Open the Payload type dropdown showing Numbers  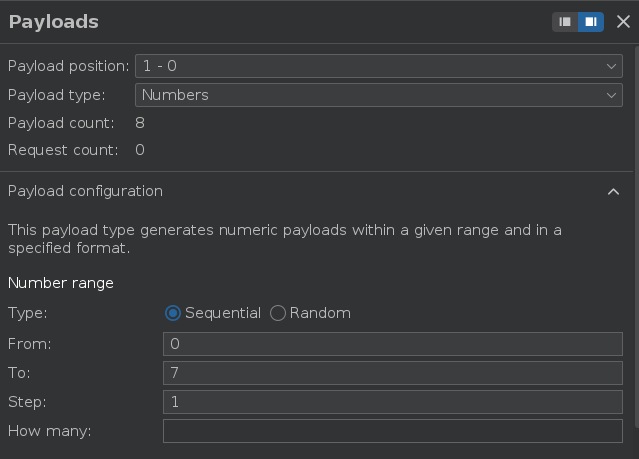pyautogui.click(x=379, y=95)
